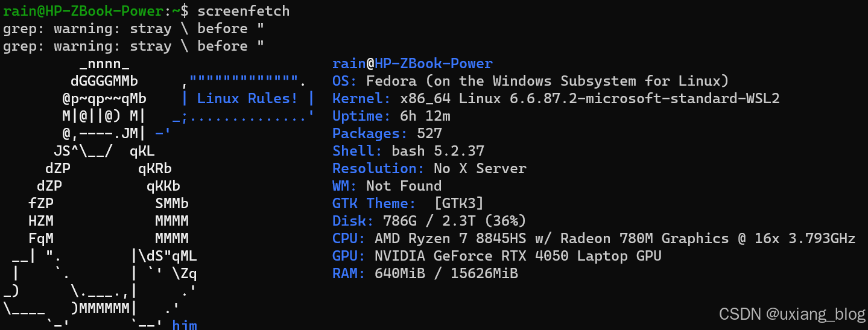Click the 'Packages:' label

click(370, 133)
